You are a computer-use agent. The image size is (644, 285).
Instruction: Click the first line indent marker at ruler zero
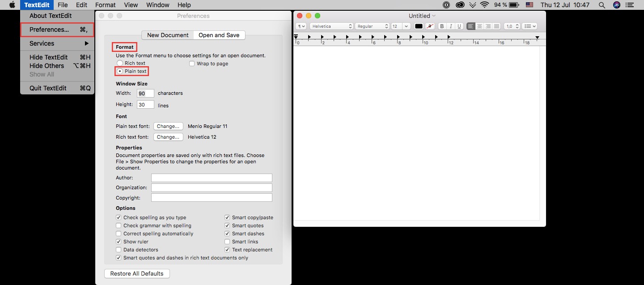point(296,36)
